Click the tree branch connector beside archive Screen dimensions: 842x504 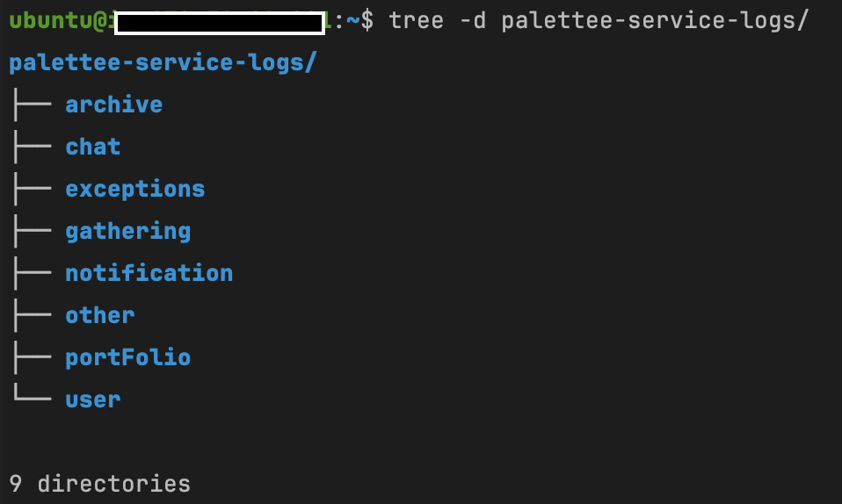33,104
